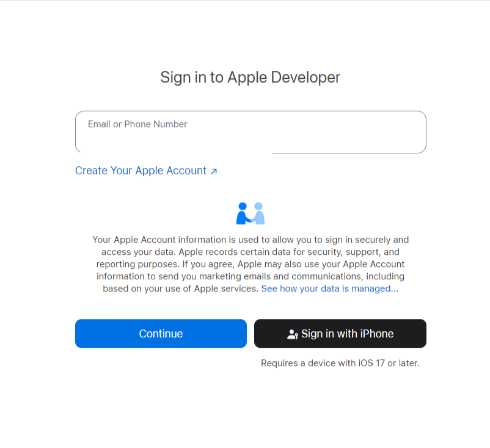Viewport: 490px width, 448px height.
Task: Select the light blue figure in handshake icon
Action: (258, 213)
